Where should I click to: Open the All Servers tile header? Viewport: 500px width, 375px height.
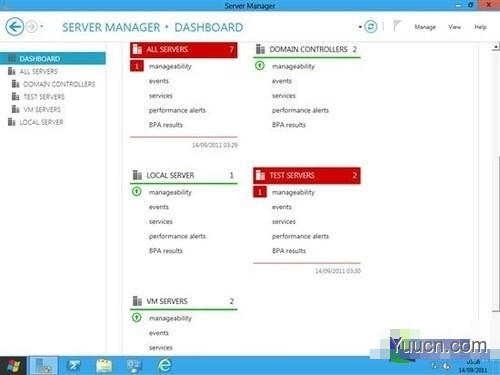click(x=184, y=50)
